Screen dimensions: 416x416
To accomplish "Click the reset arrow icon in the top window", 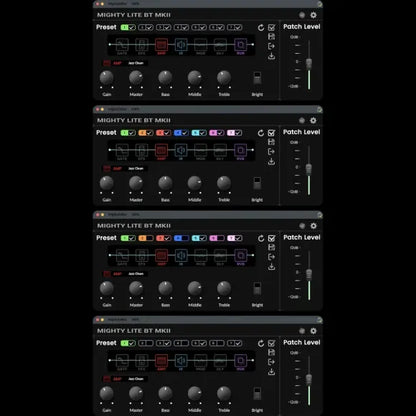I will [x=261, y=28].
